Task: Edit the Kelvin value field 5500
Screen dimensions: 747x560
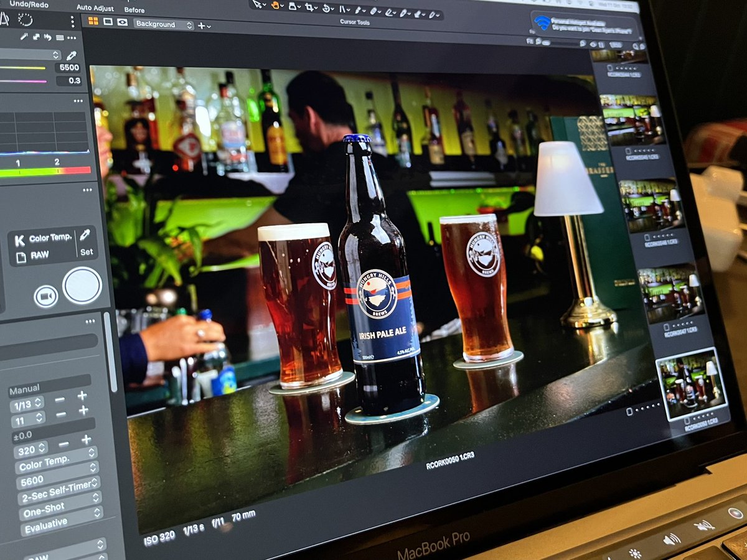Action: (67, 68)
